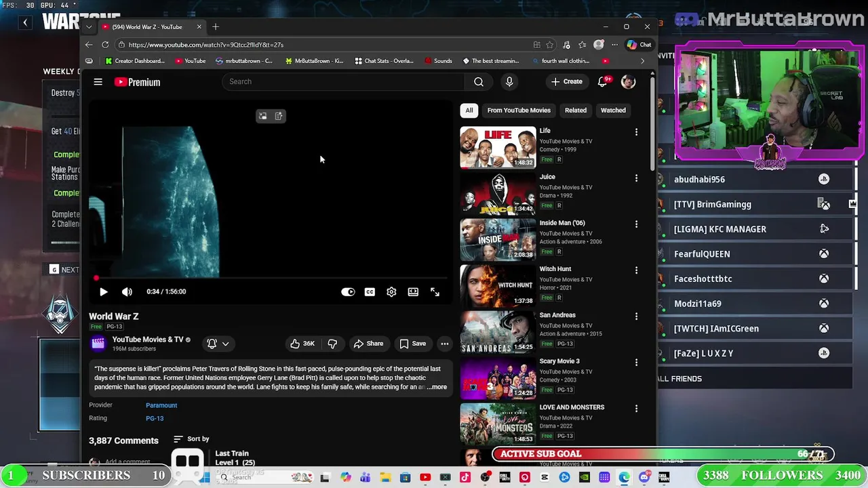Select the Related filter chip
The width and height of the screenshot is (868, 488).
[576, 110]
